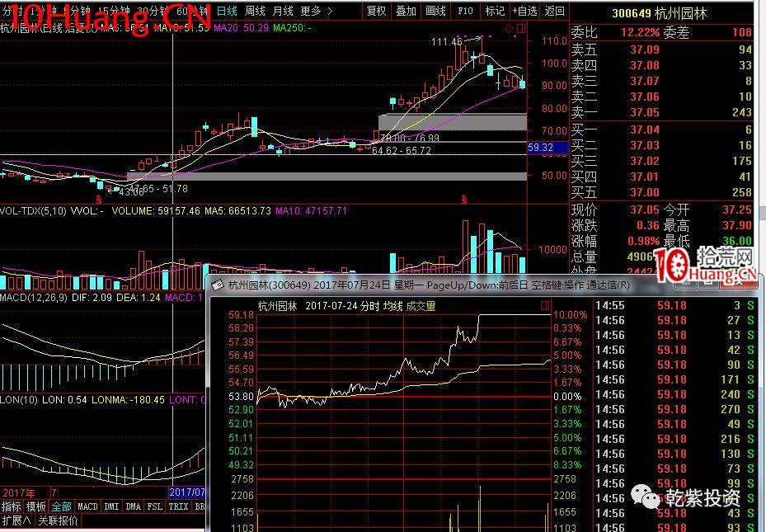The height and width of the screenshot is (532, 766).
Task: Click the 卖四 row at 37.08
Action: (x=661, y=65)
